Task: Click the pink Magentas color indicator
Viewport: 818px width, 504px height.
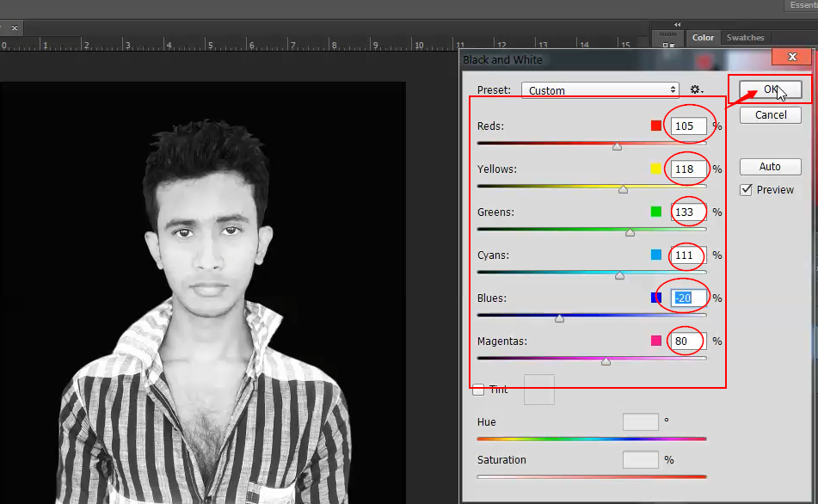Action: [656, 341]
